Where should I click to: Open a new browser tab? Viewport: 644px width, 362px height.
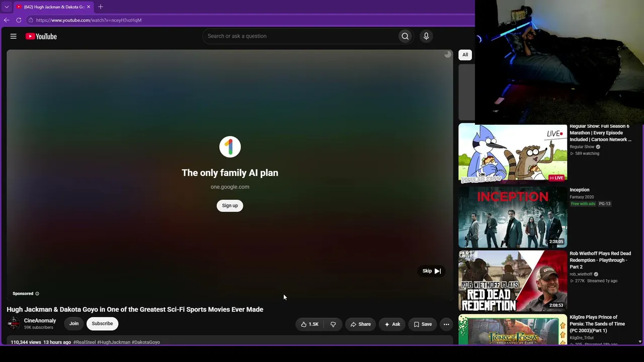(101, 7)
